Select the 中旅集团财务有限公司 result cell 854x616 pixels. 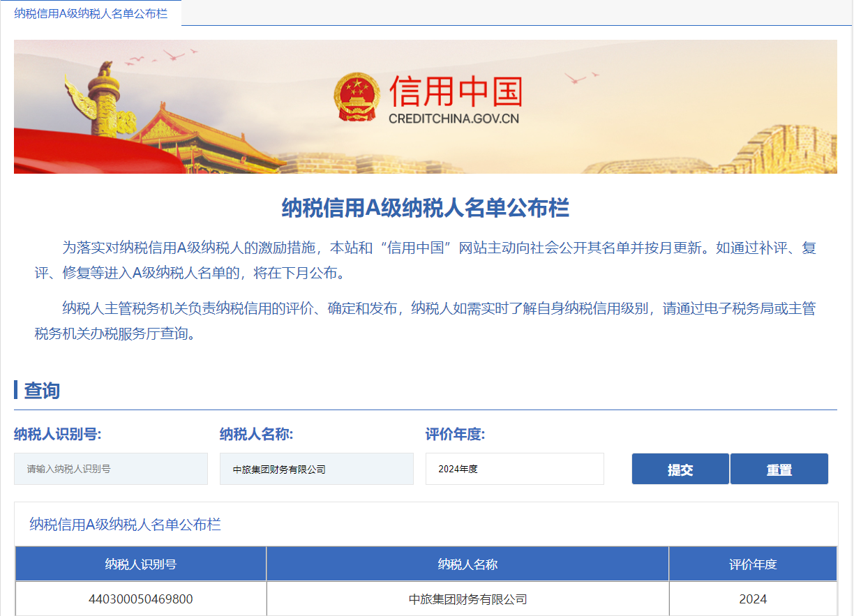(467, 599)
